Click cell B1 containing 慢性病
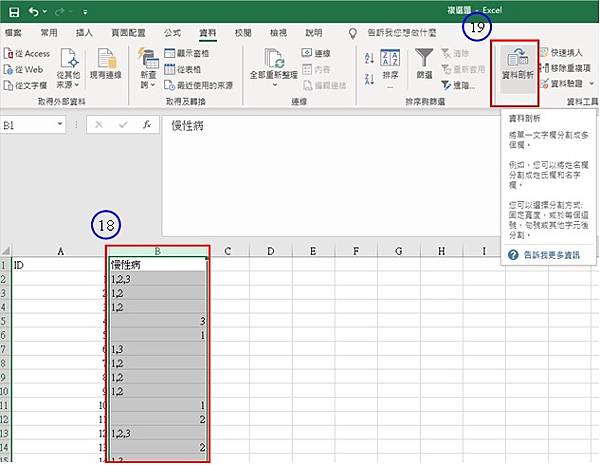 [157, 265]
